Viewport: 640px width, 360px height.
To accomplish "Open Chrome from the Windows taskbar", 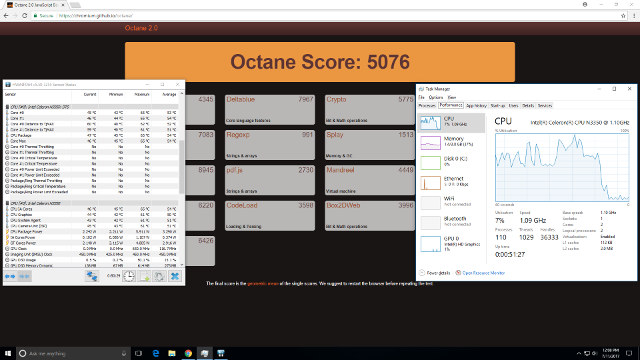I will [188, 353].
